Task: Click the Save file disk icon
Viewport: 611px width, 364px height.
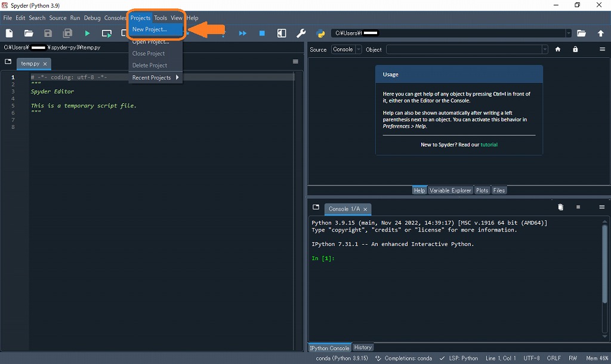Action: point(48,33)
